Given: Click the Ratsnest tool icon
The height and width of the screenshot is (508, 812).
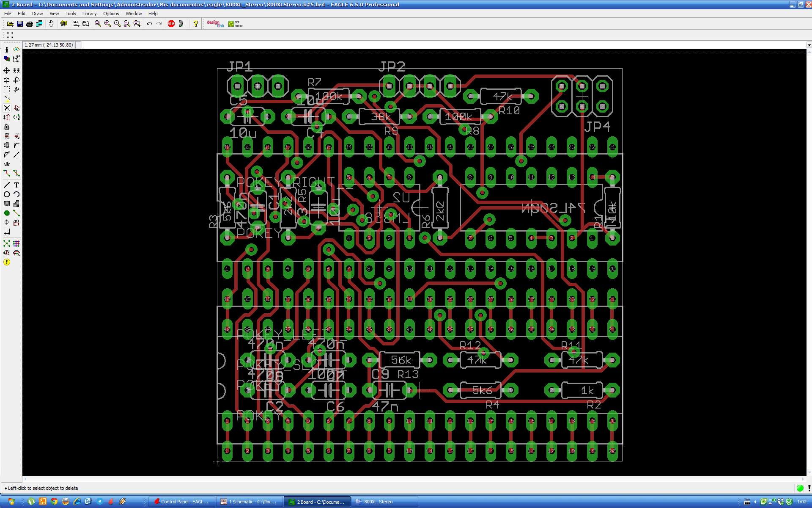Looking at the screenshot, I should tap(7, 243).
